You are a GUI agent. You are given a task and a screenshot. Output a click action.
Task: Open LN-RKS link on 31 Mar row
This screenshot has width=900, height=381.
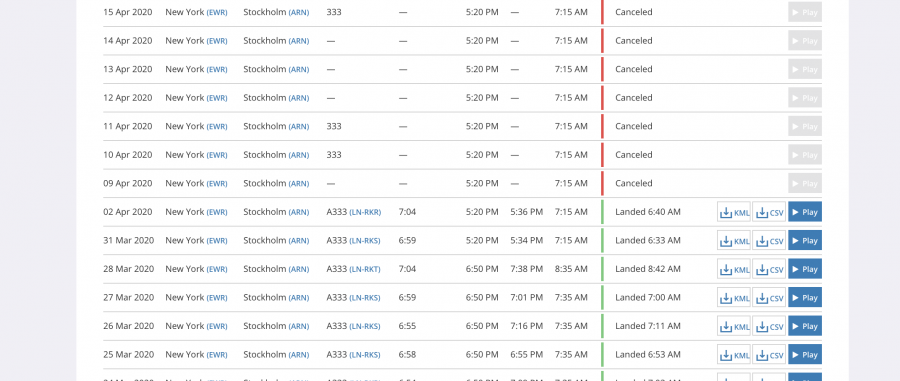tap(365, 240)
